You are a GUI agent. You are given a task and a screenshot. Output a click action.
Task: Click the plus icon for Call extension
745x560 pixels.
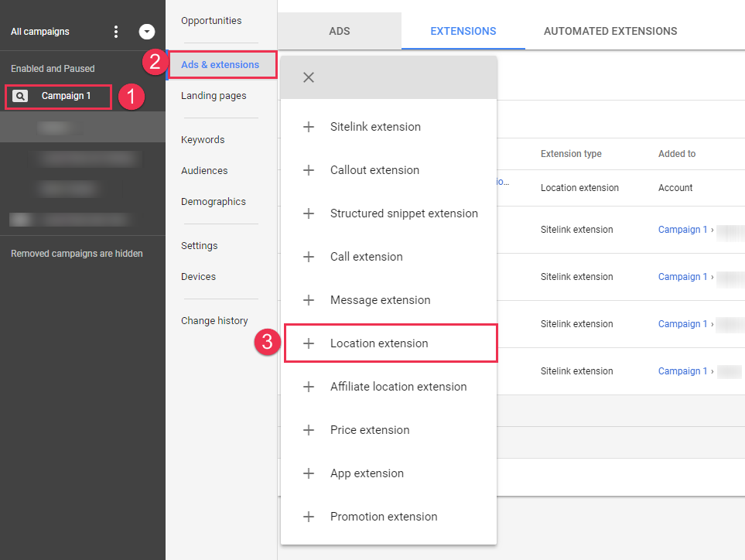[309, 257]
